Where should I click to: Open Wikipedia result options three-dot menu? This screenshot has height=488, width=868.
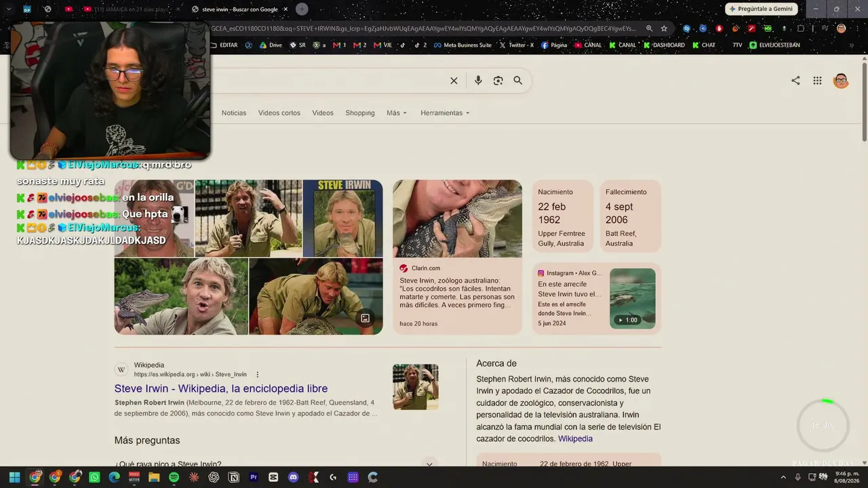[258, 375]
